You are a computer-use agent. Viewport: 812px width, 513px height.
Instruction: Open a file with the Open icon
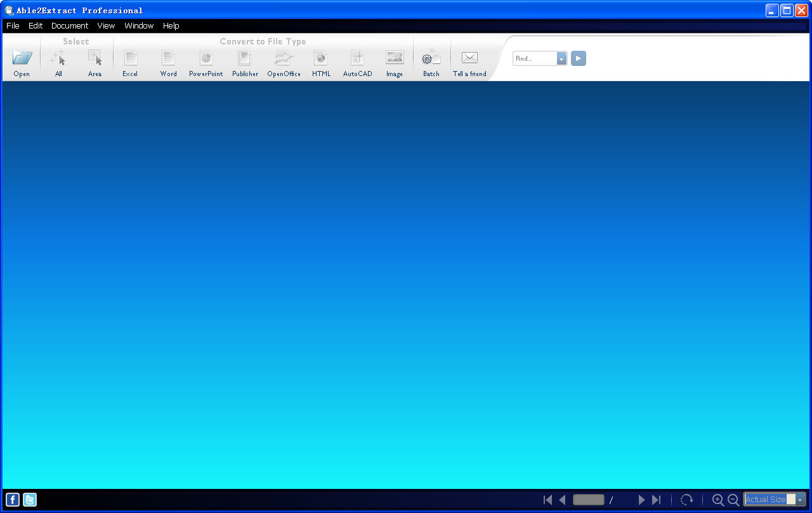tap(22, 58)
